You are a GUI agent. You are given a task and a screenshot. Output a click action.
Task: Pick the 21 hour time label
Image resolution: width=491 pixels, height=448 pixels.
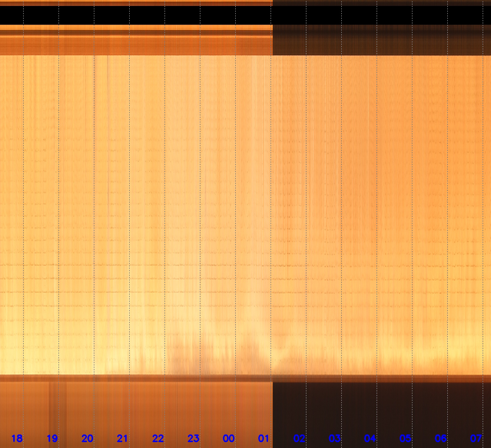pos(123,438)
